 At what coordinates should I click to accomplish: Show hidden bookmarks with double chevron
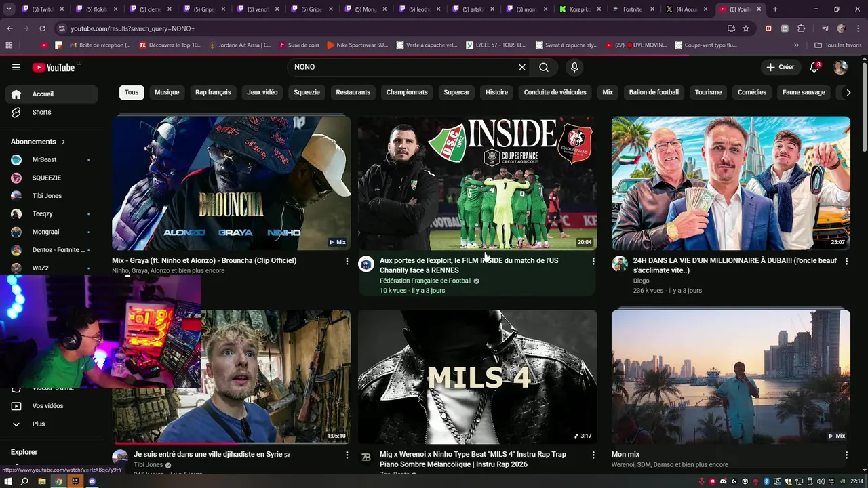797,45
